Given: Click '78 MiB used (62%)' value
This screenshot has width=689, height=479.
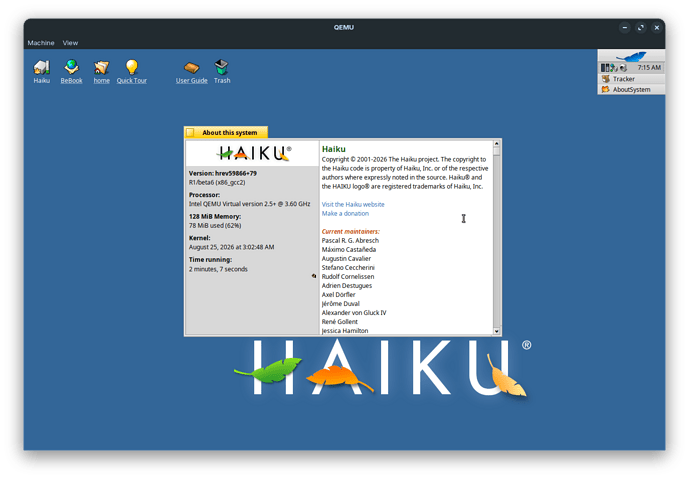Looking at the screenshot, I should point(215,225).
